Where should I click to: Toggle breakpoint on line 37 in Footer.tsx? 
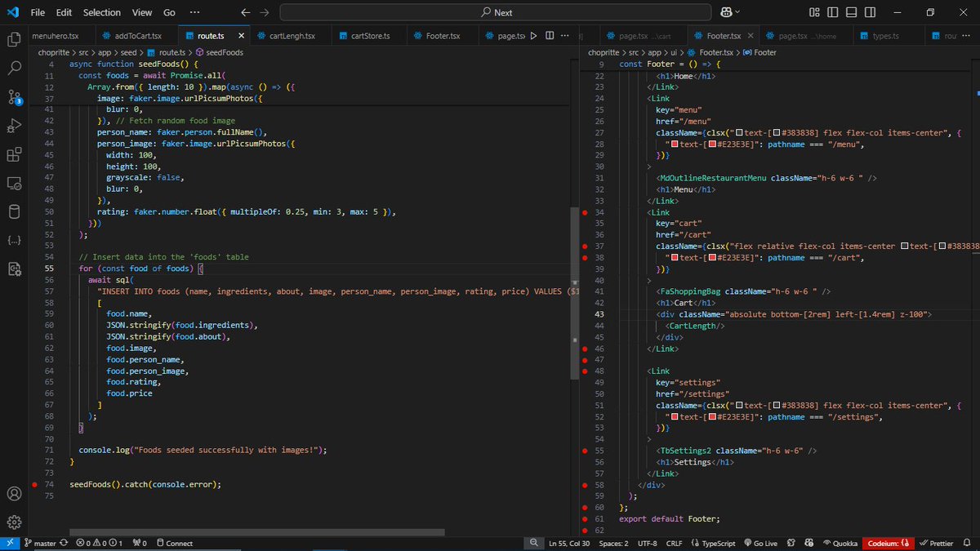(585, 246)
